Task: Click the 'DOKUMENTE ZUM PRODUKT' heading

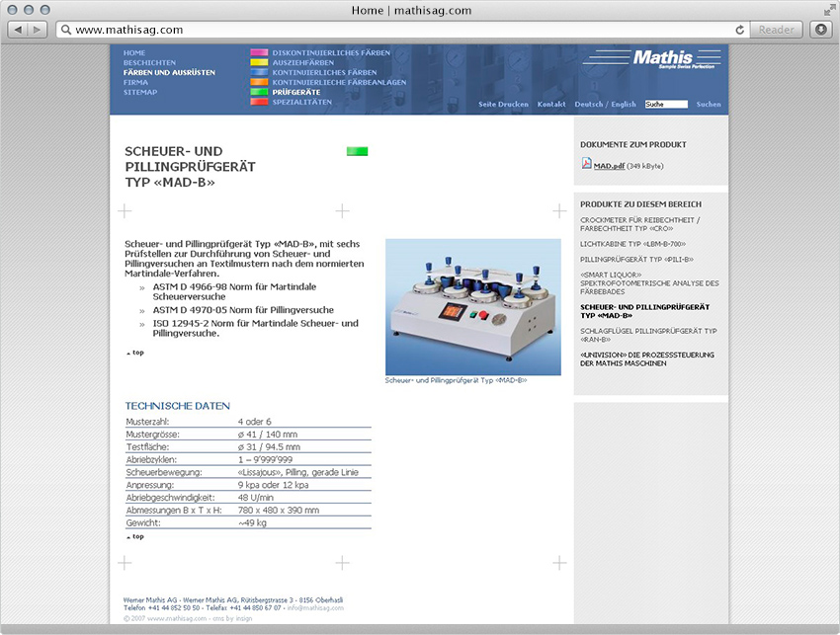Action: 633,144
